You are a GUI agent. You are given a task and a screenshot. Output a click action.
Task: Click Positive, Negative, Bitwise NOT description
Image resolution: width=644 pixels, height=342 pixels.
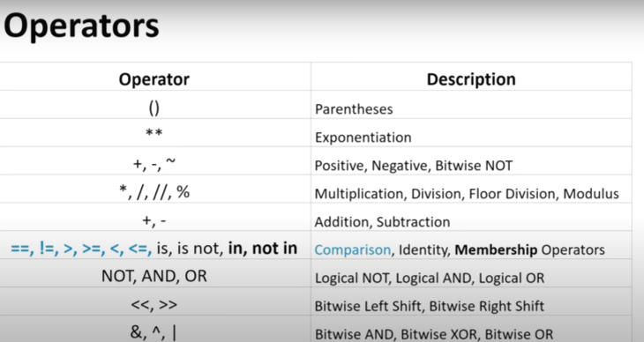[x=414, y=166]
